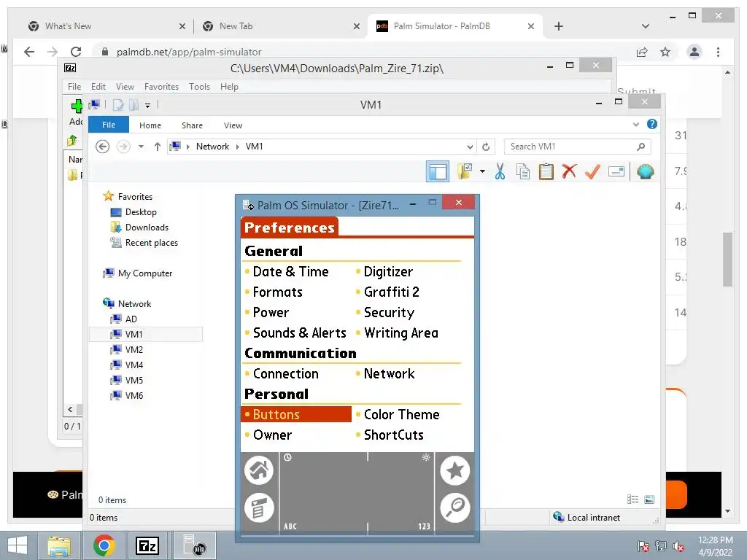
Task: Expand the VM1 ribbon chevron
Action: point(635,124)
